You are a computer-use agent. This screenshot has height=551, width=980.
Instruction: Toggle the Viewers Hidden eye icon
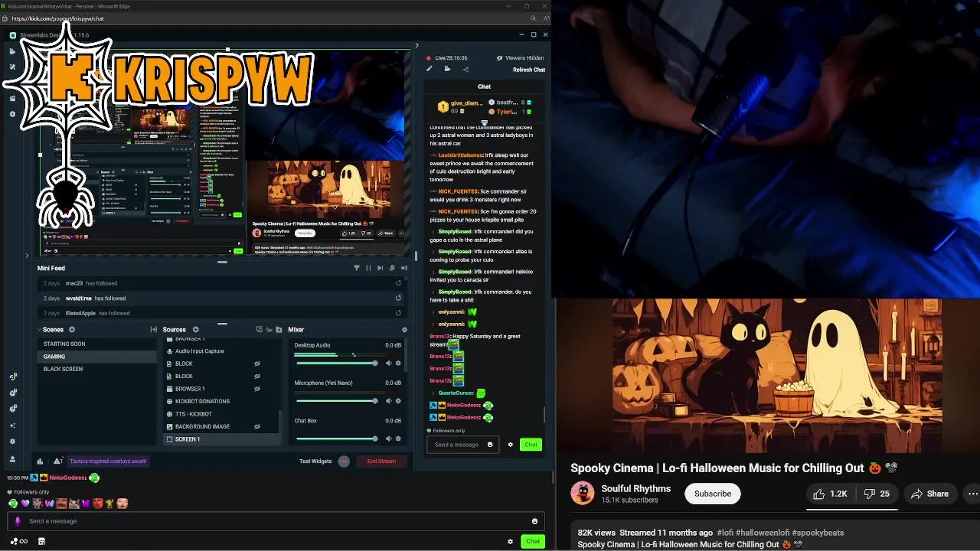click(x=499, y=58)
